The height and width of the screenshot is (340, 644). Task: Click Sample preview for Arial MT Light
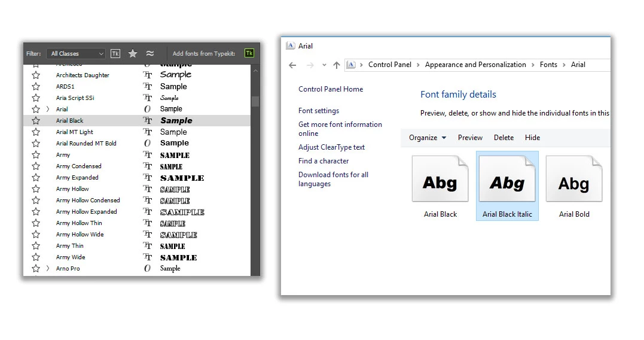tap(173, 132)
